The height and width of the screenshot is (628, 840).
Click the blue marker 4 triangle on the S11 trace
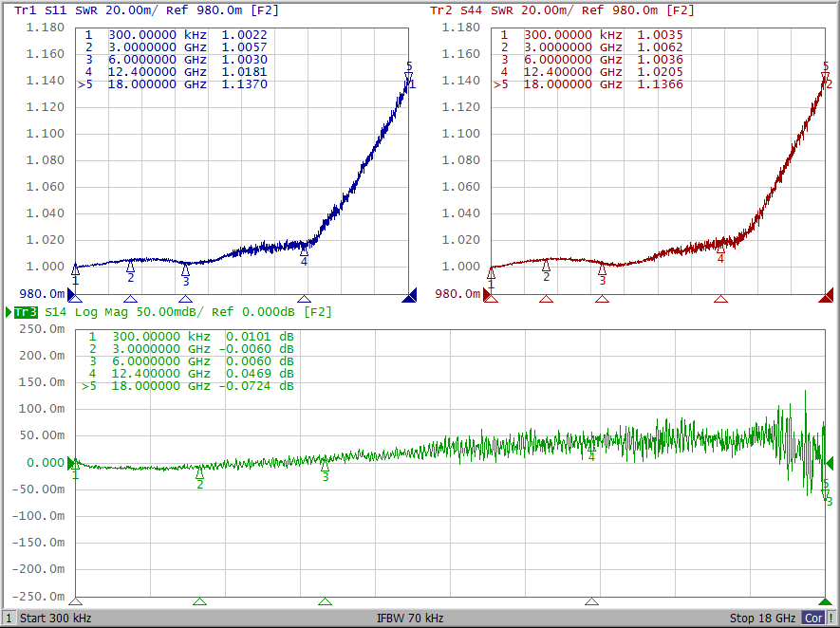(x=304, y=250)
